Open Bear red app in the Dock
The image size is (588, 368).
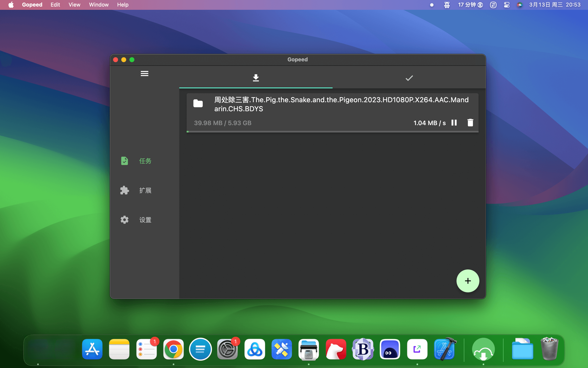pyautogui.click(x=336, y=349)
